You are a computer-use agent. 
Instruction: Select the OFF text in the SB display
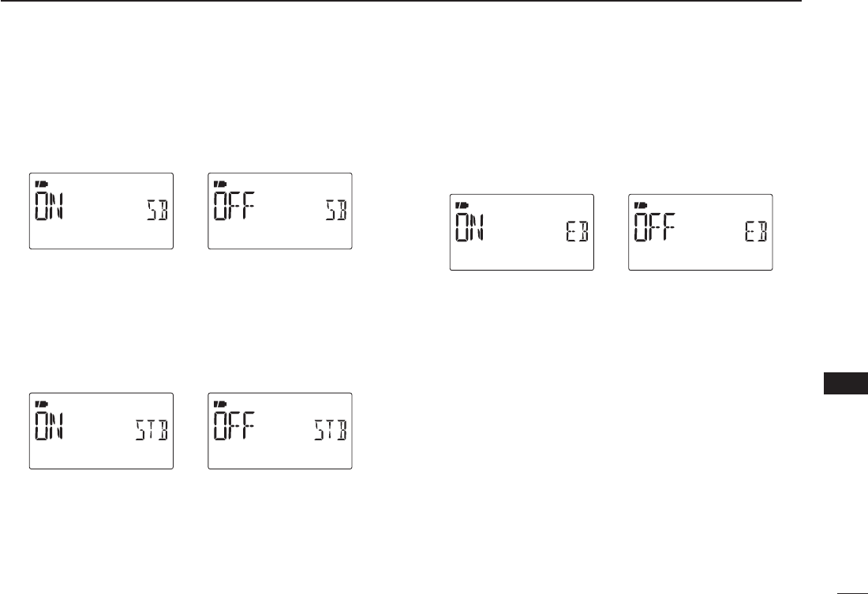tap(234, 205)
